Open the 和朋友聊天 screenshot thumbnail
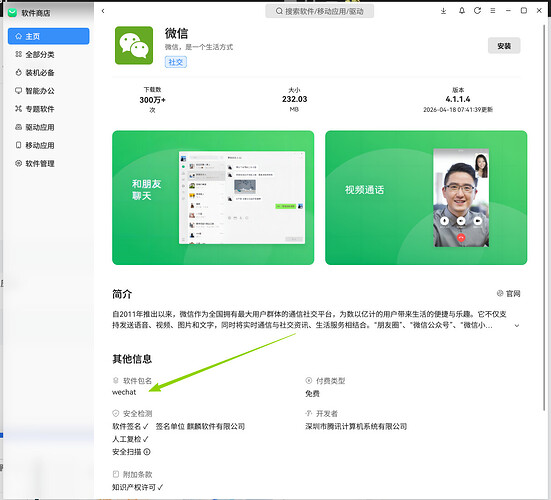Image resolution: width=551 pixels, height=500 pixels. tap(213, 197)
